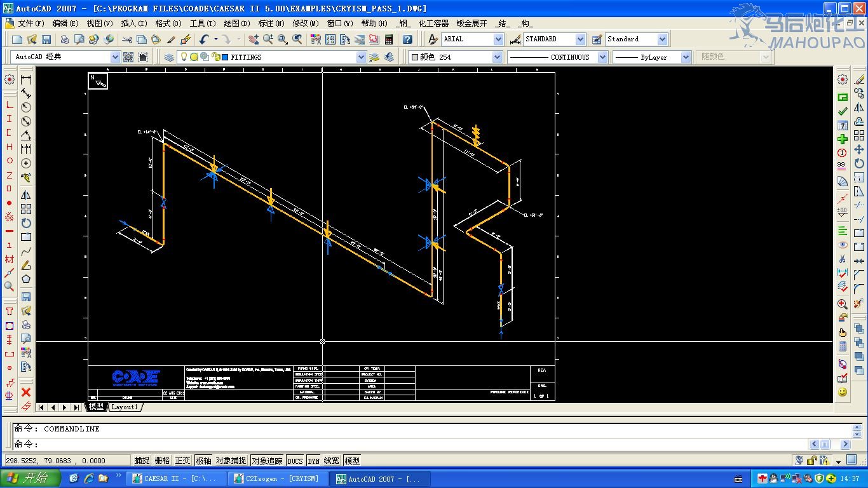Click the Help question mark icon
The width and height of the screenshot is (868, 488).
tap(407, 39)
